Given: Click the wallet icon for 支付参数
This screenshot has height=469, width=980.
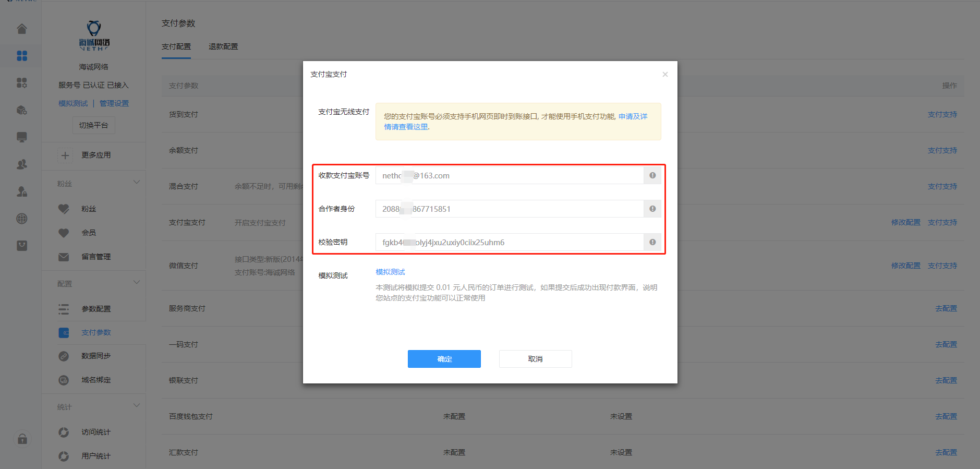Looking at the screenshot, I should pyautogui.click(x=64, y=332).
